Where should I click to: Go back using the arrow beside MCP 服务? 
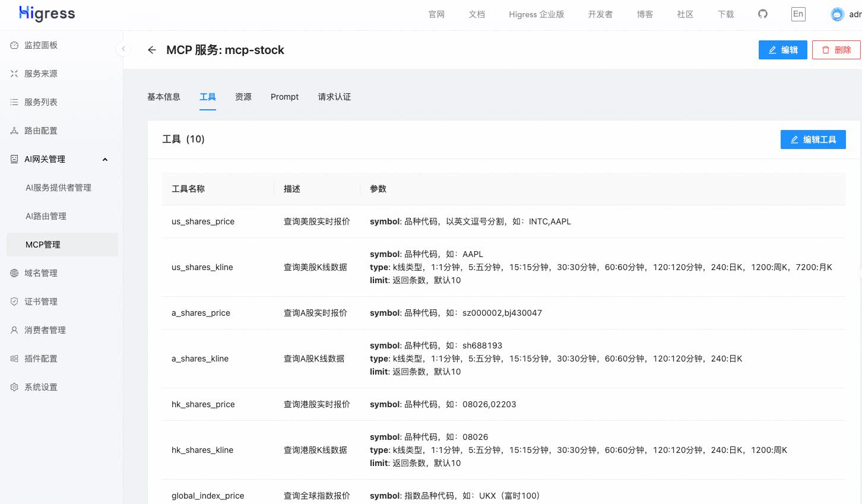pyautogui.click(x=152, y=50)
